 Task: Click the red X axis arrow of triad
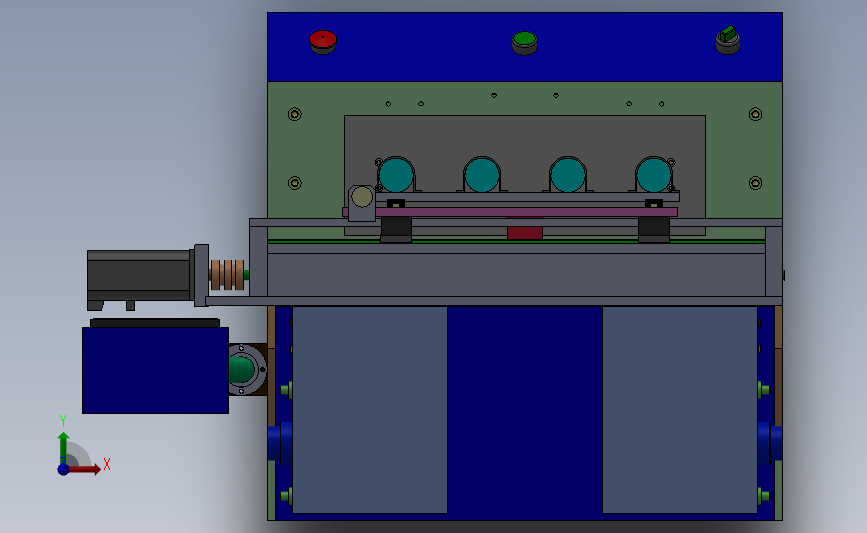(85, 469)
